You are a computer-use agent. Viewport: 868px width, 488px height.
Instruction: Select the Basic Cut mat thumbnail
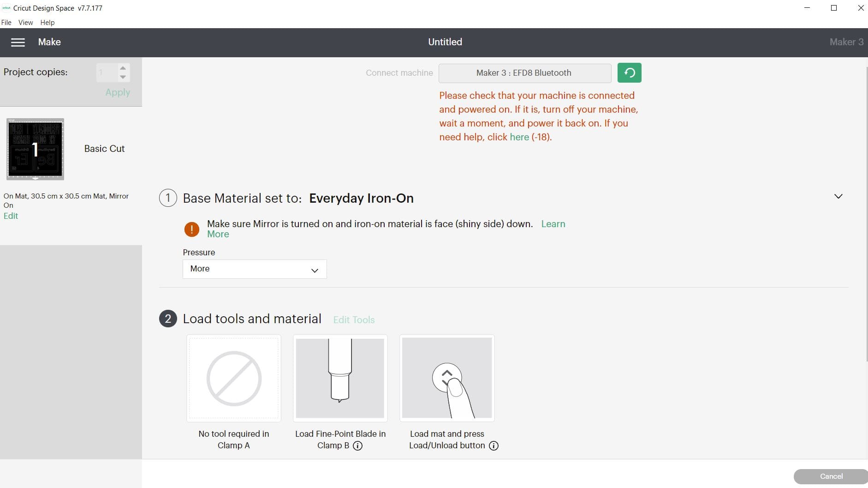tap(35, 149)
